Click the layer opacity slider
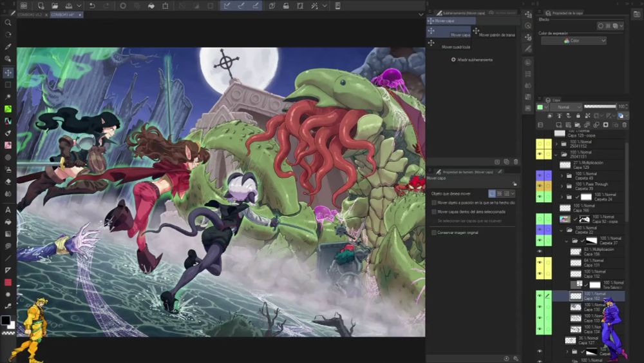 pos(599,106)
